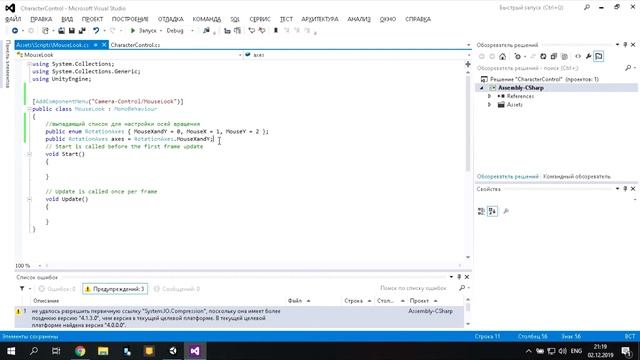Click the pending changes filter icon in Solution Explorer

(x=518, y=57)
